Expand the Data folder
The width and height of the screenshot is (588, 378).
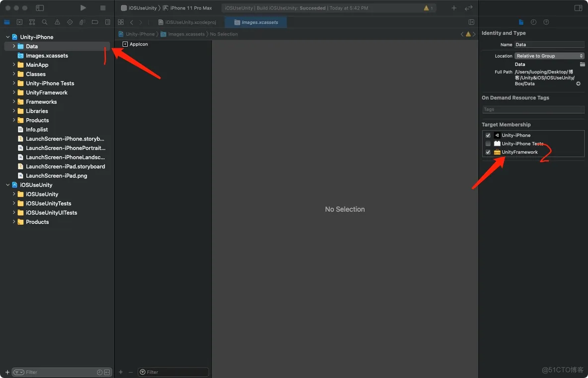pyautogui.click(x=14, y=46)
